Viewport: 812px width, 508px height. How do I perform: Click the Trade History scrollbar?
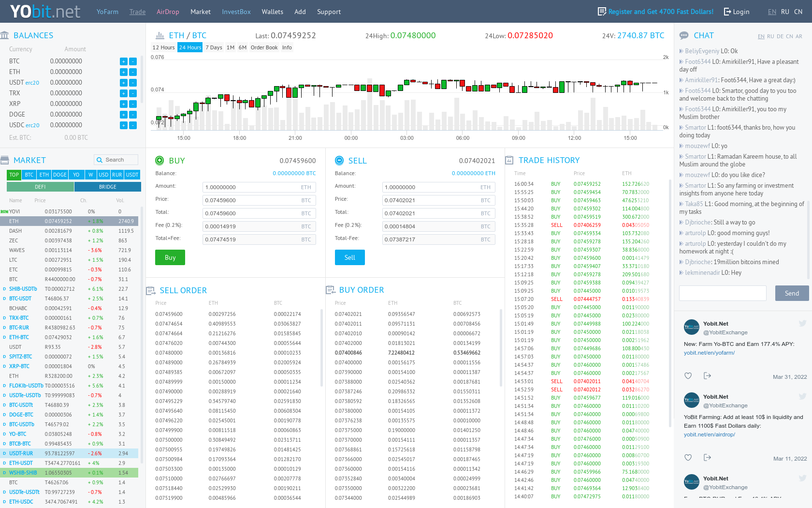coord(670,303)
